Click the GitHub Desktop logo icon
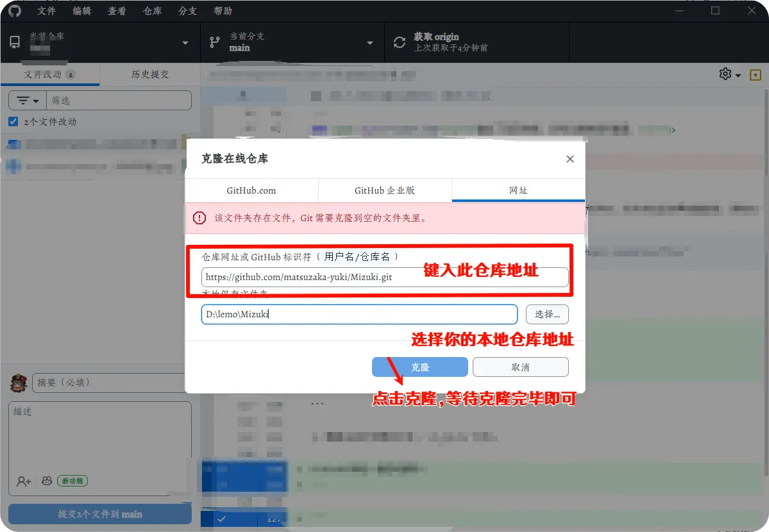 15,10
